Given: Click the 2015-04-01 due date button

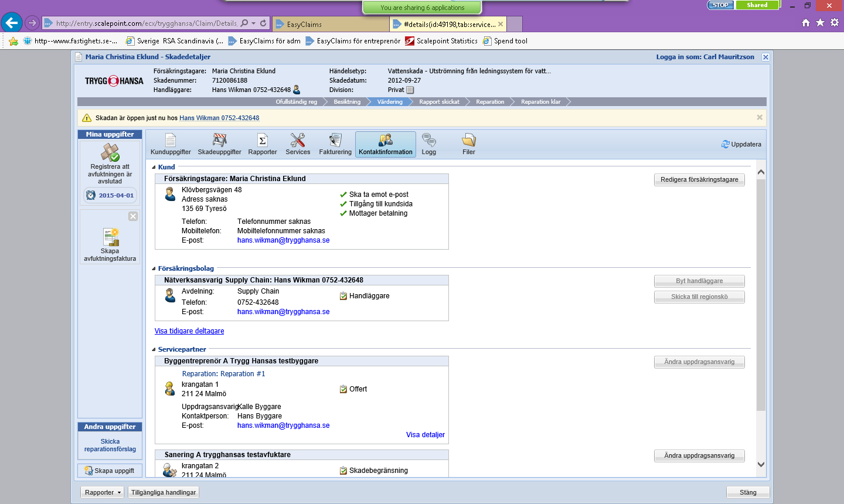Looking at the screenshot, I should 110,195.
